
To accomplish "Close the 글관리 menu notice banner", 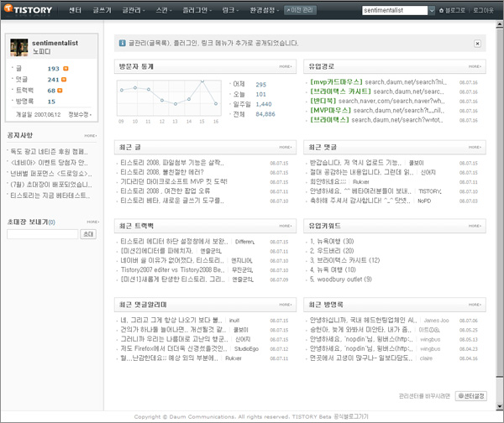I will click(477, 44).
